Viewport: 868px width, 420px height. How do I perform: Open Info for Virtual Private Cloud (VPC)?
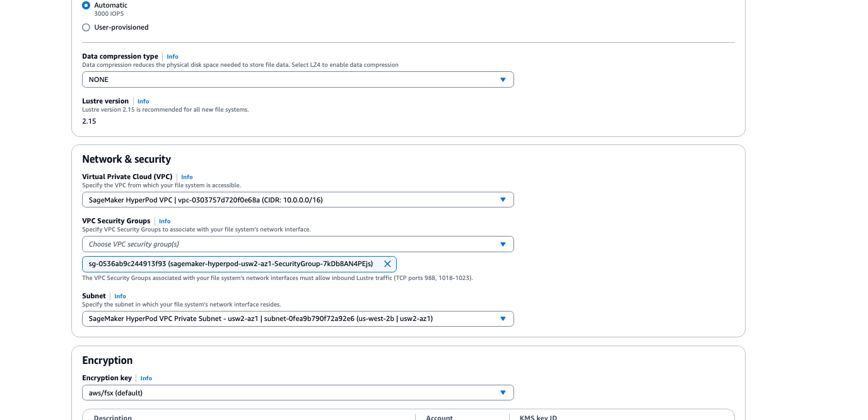click(187, 177)
